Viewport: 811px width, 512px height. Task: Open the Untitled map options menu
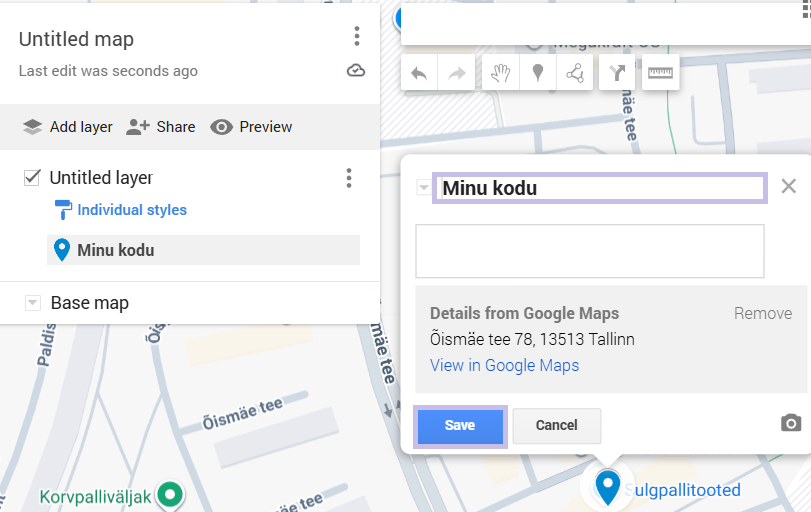357,38
